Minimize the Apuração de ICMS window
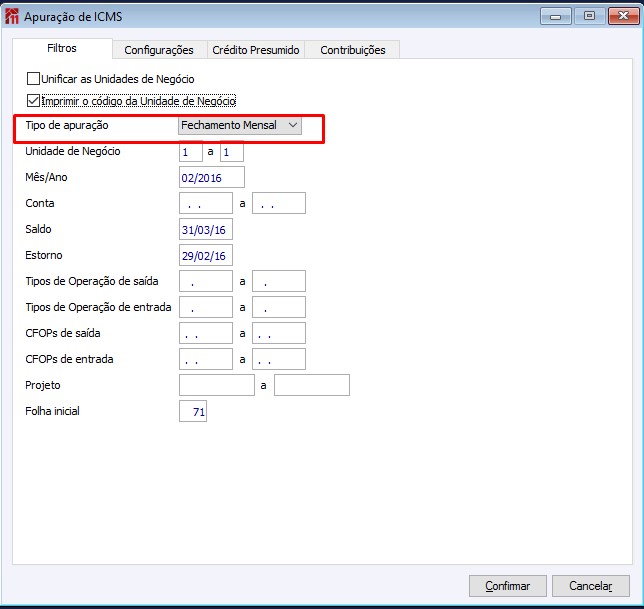644x609 pixels. coord(556,16)
